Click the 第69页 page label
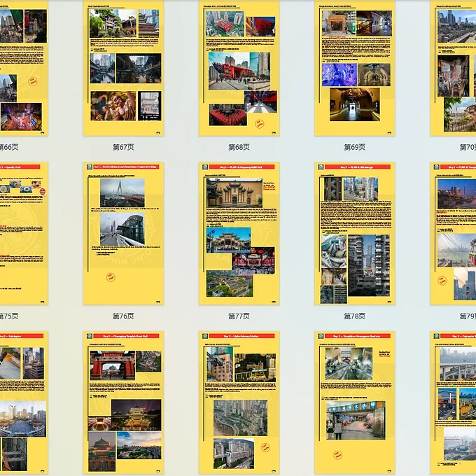Viewport: 476px width, 476px height. (354, 148)
